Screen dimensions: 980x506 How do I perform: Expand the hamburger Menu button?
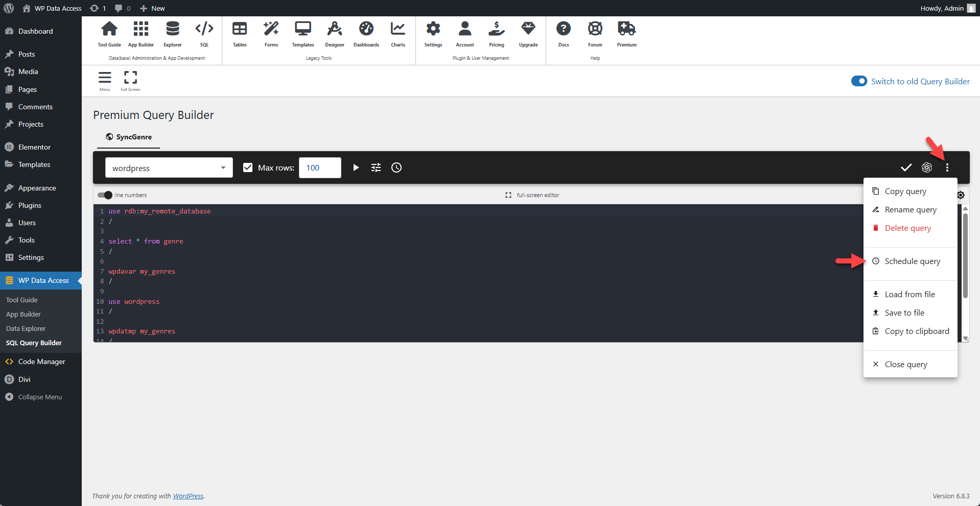pos(105,81)
